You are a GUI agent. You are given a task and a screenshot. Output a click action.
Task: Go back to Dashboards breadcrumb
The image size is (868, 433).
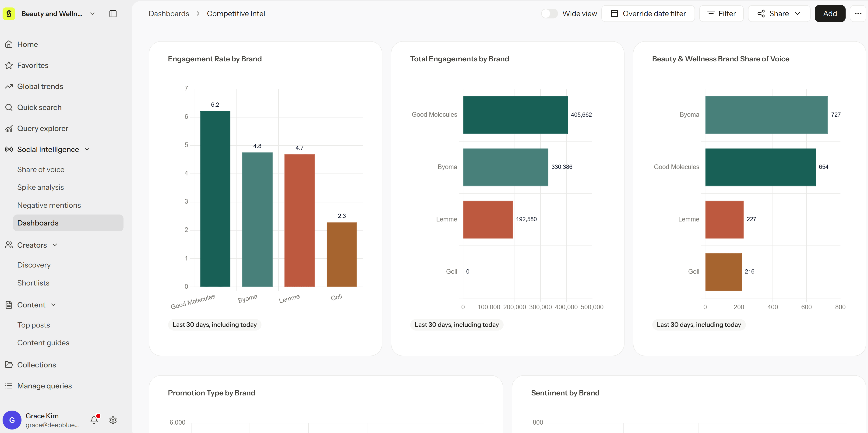click(x=169, y=14)
